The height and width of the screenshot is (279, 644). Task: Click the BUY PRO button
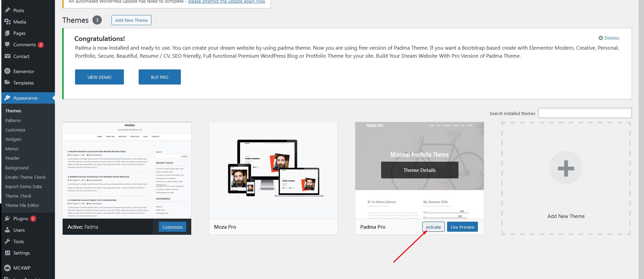(159, 77)
